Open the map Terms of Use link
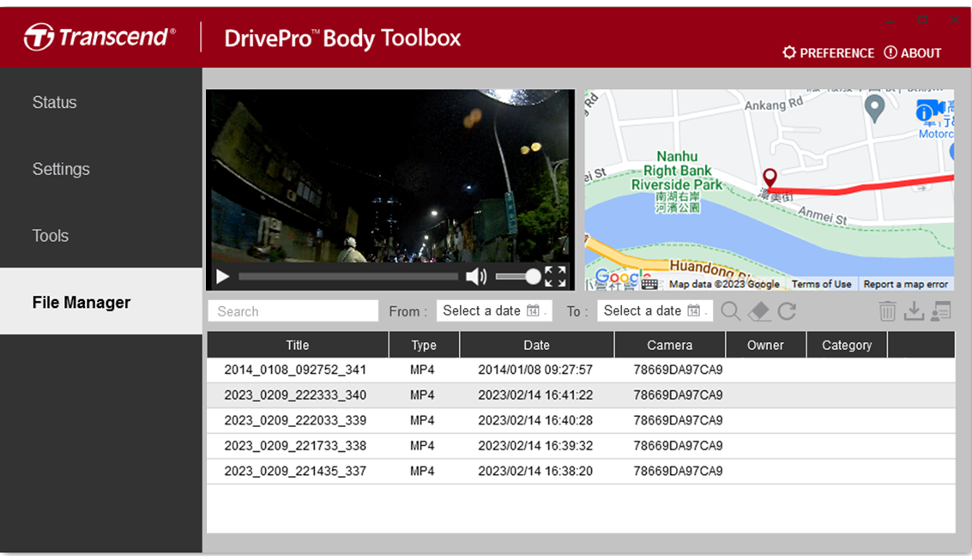This screenshot has height=560, width=972. pyautogui.click(x=821, y=285)
